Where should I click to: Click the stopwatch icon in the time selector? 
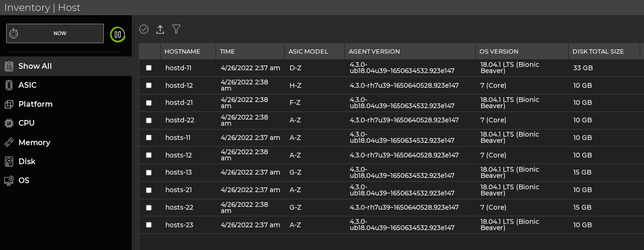coord(14,34)
